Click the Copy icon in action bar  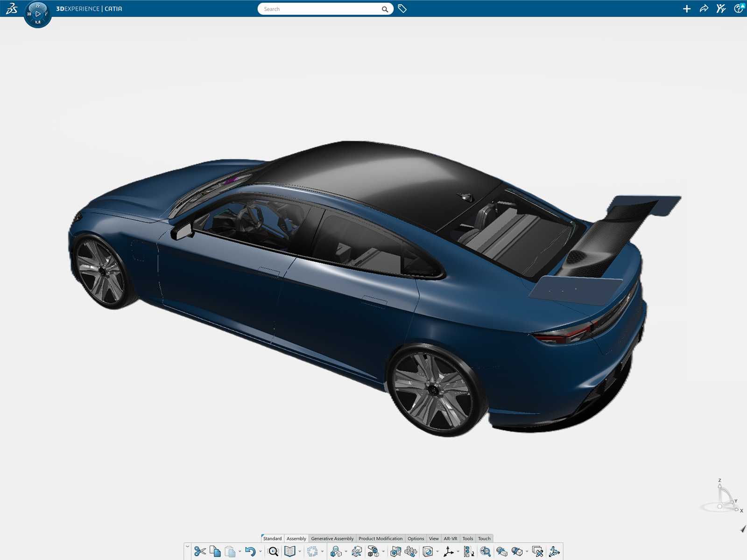pyautogui.click(x=215, y=552)
